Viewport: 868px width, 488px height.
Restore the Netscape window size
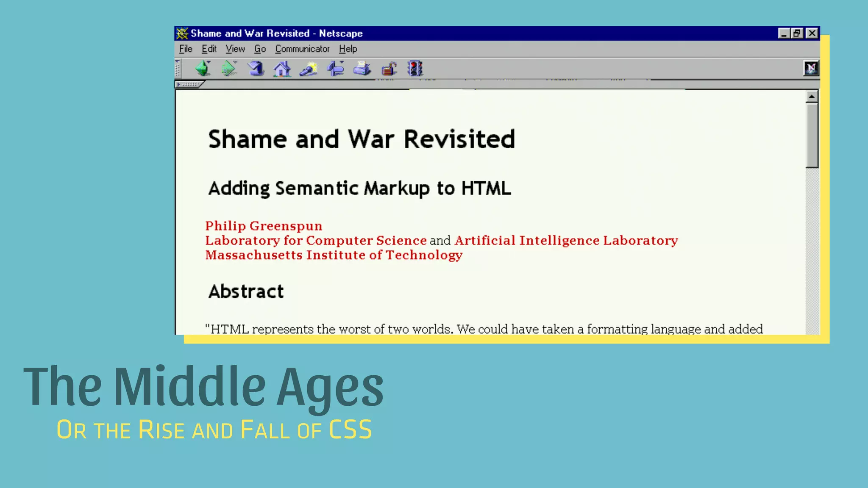point(797,33)
